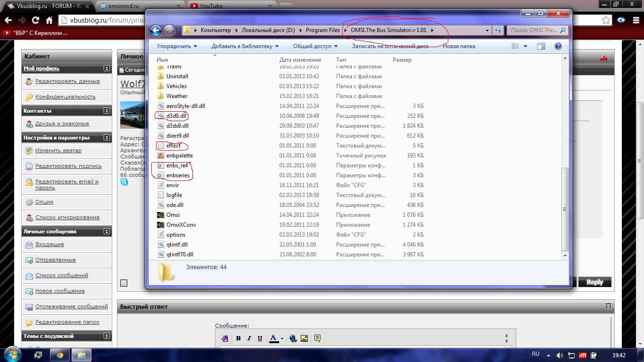Click the Program Files breadcrumb
Viewport: 644px width, 362px height.
[x=323, y=30]
